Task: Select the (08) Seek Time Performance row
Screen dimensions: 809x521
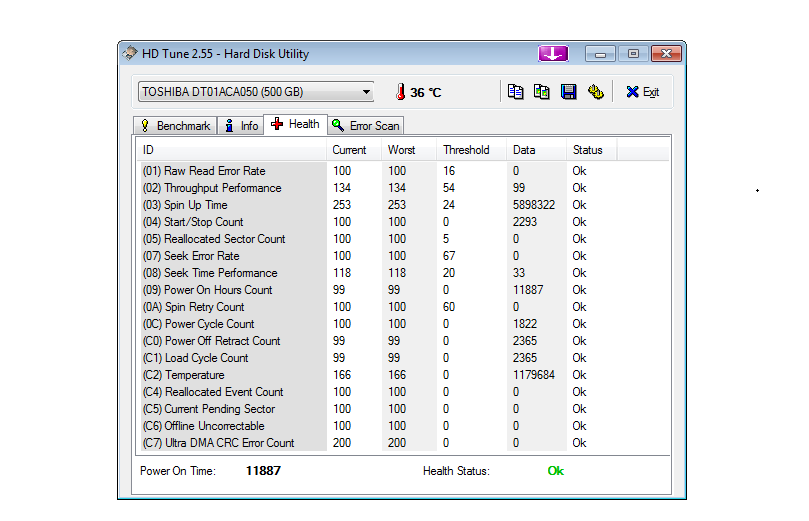Action: (379, 273)
